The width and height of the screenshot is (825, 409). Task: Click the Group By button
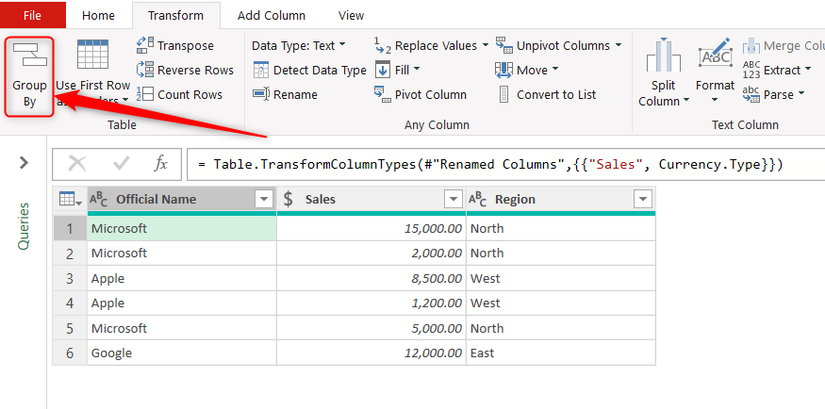coord(29,77)
